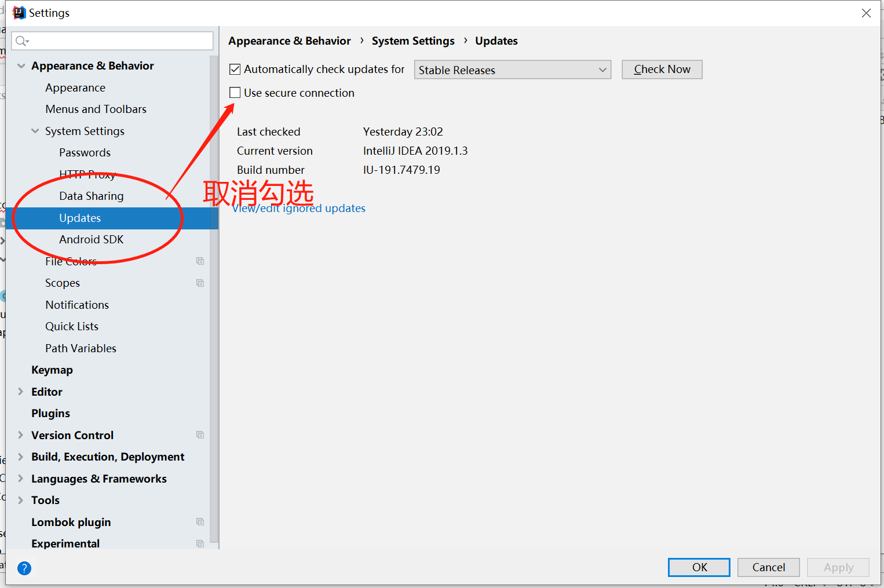Open View/edit ignored updates link
Viewport: 884px width, 588px height.
299,209
